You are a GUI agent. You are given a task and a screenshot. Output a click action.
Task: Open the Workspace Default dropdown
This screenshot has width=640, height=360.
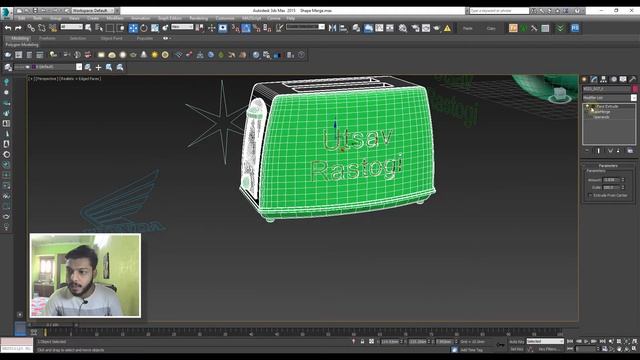click(94, 11)
